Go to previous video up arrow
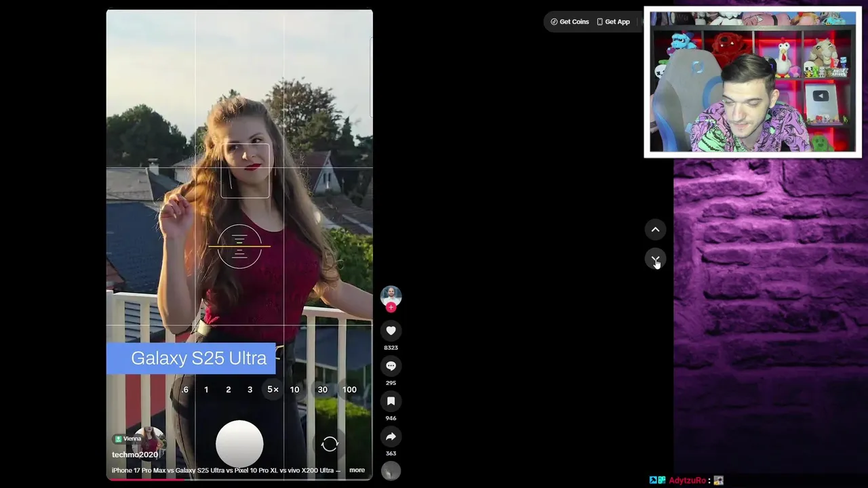Viewport: 868px width, 488px height. point(655,230)
